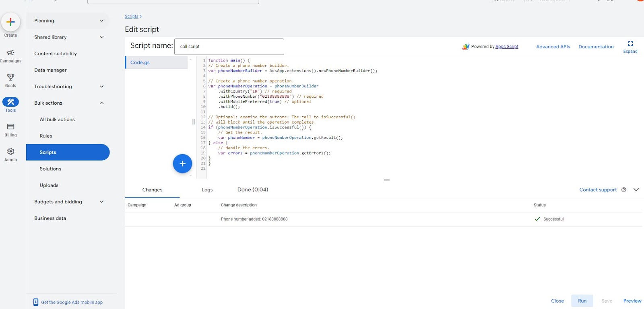Expand the Troubleshooting chevron

coord(101,87)
